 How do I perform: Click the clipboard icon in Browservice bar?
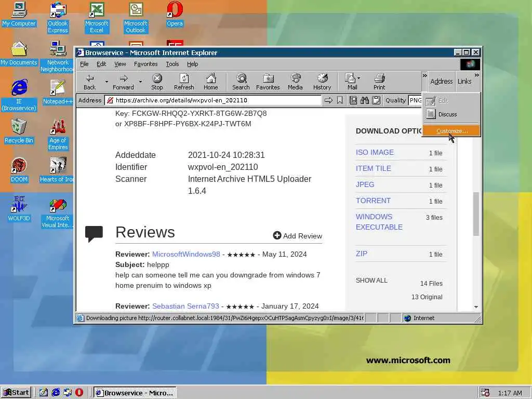[x=376, y=100]
